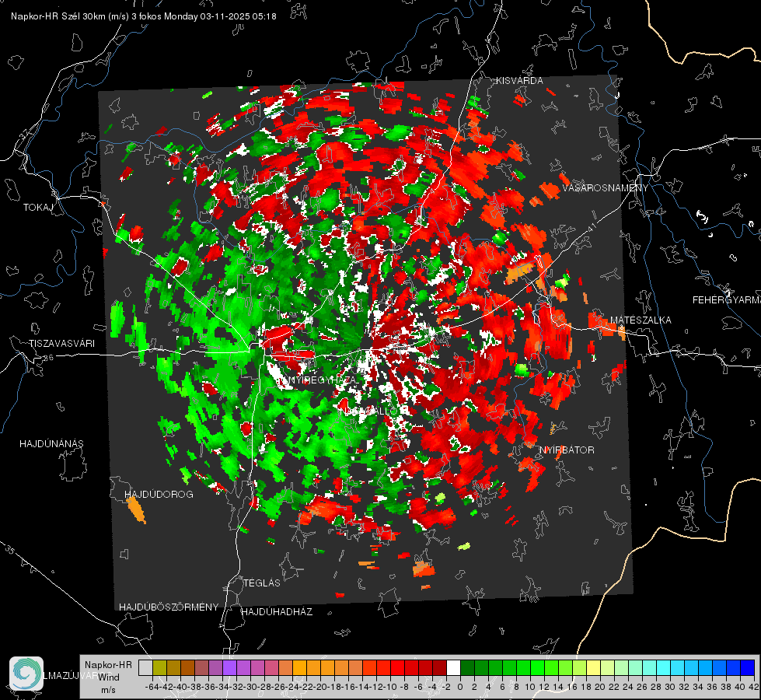Image resolution: width=761 pixels, height=700 pixels.
Task: Click the TISZAVASVÁRI city label
Action: click(x=61, y=344)
